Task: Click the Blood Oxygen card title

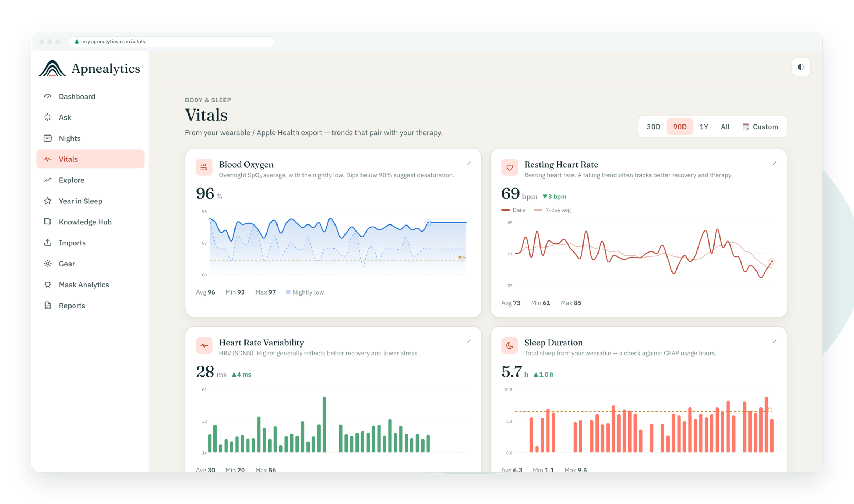Action: tap(246, 164)
